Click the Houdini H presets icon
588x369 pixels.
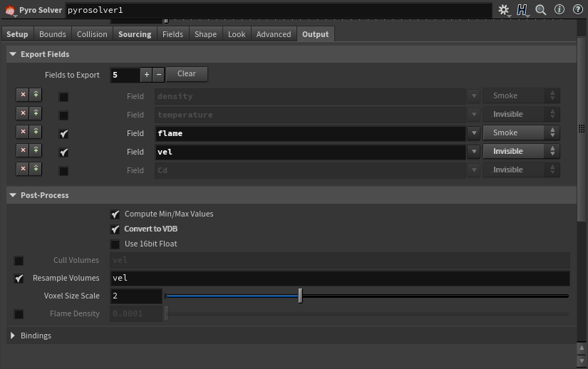click(x=522, y=10)
